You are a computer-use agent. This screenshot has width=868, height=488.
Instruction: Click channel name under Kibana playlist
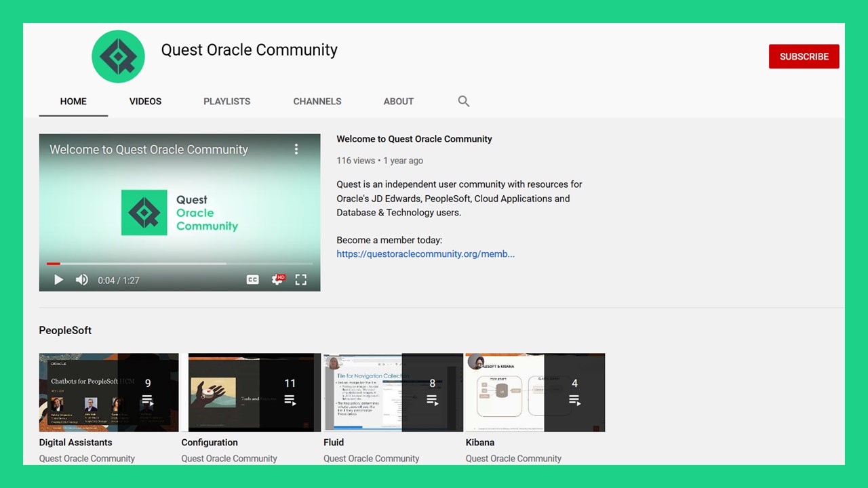tap(513, 458)
